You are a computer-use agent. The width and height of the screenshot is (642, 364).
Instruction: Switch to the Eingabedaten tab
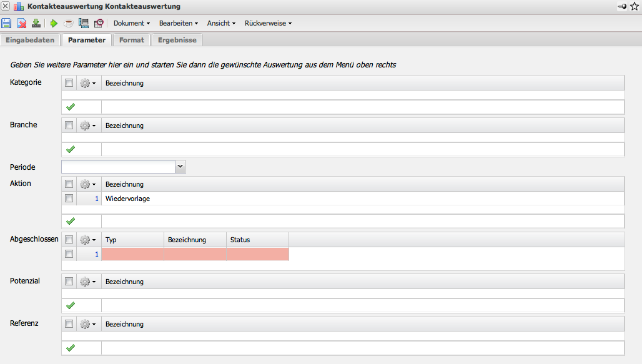31,40
